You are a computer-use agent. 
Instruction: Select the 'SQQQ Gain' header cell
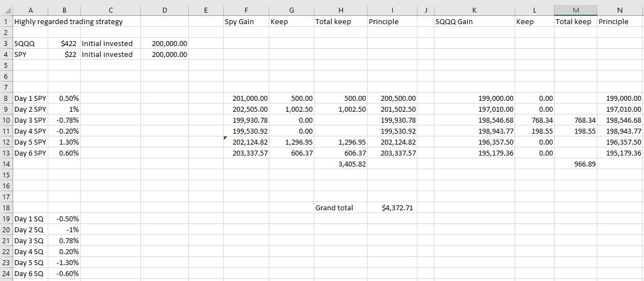pos(474,22)
